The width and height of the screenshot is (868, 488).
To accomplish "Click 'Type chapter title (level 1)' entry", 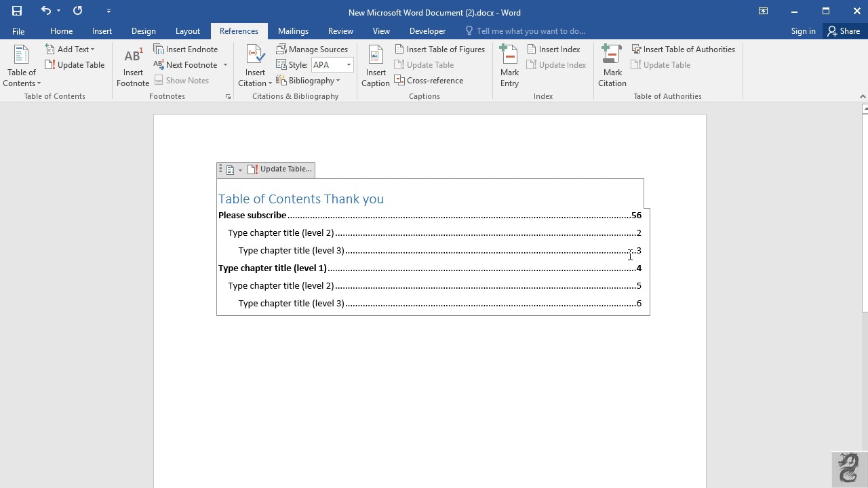I will (273, 268).
